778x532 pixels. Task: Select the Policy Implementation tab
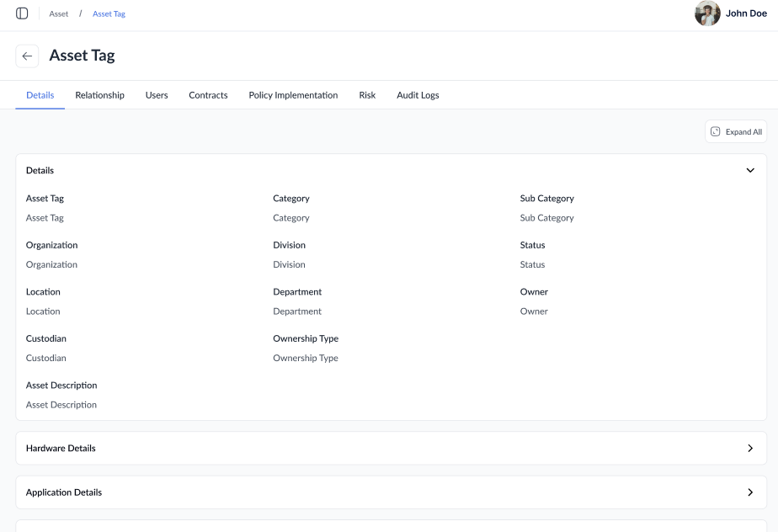coord(293,95)
